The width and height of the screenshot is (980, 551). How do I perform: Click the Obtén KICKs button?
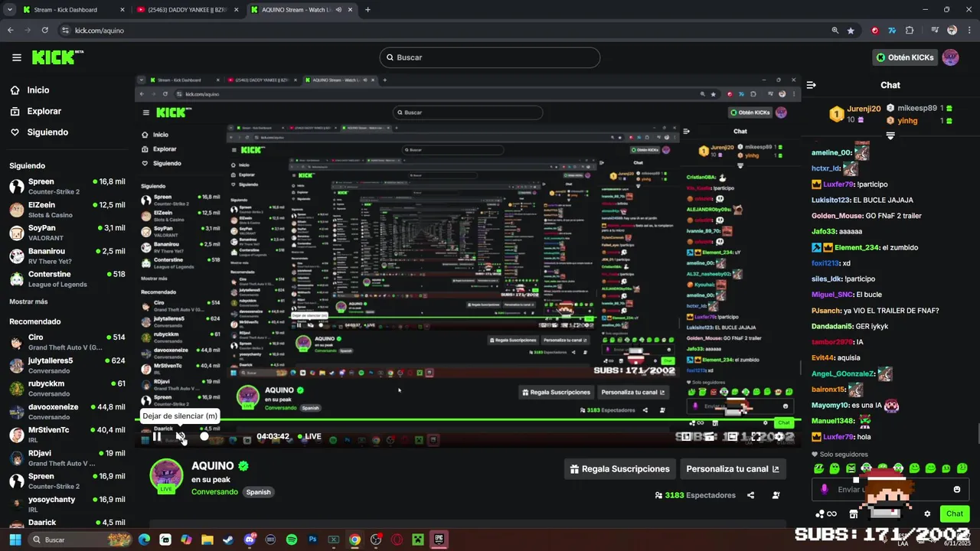point(905,57)
